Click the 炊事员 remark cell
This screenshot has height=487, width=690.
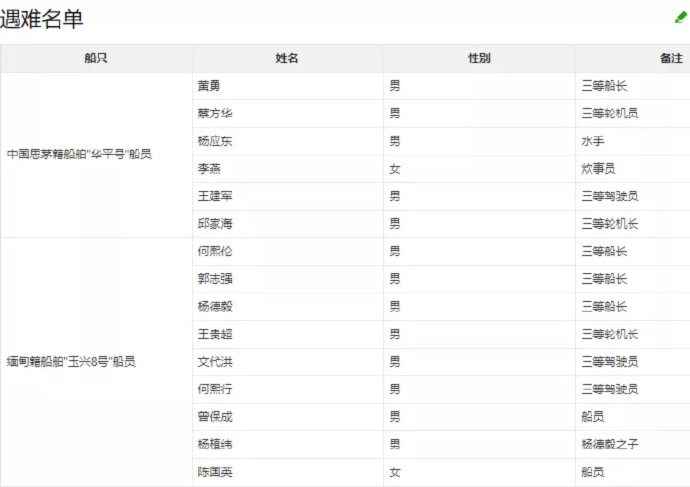point(598,168)
